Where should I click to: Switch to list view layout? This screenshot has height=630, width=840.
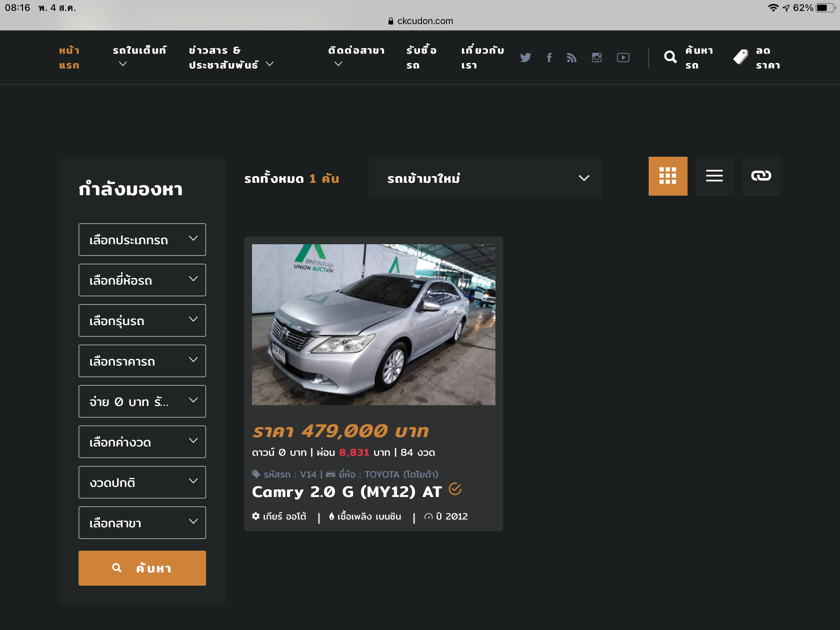pyautogui.click(x=714, y=176)
